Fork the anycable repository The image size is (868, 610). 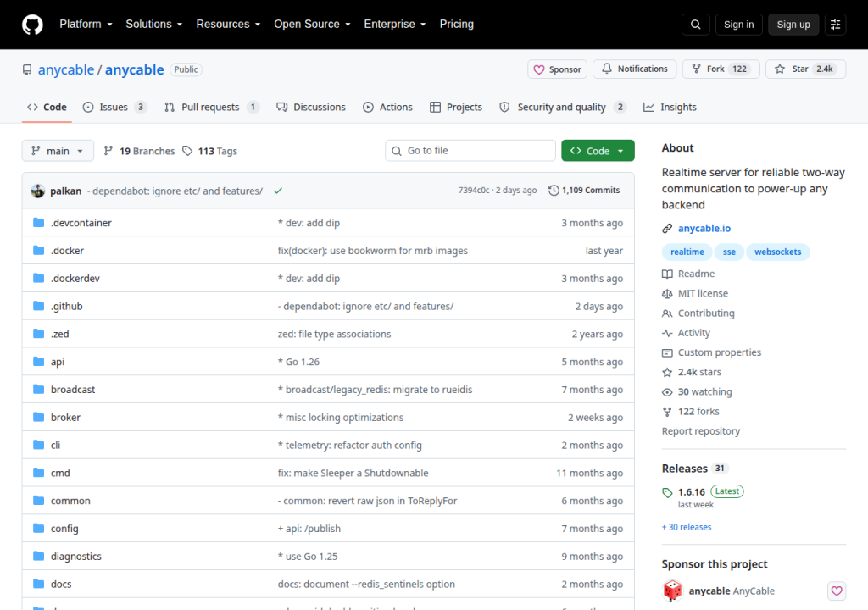[x=721, y=69]
